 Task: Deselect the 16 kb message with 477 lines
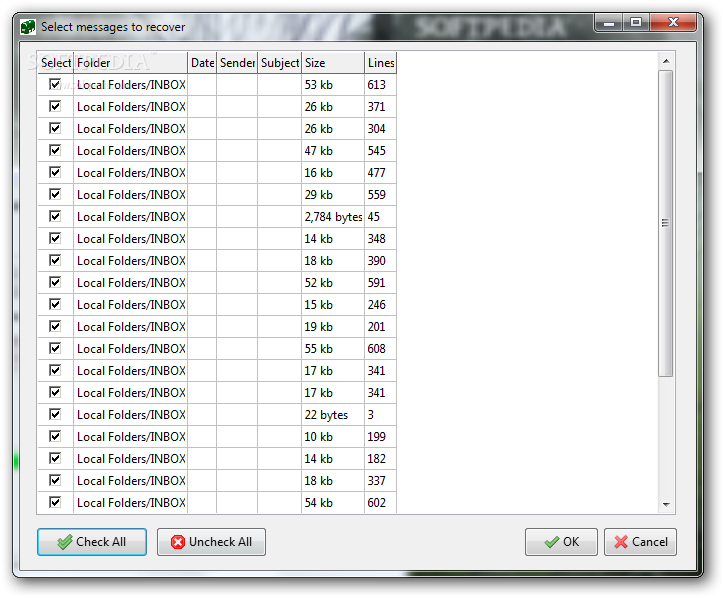pyautogui.click(x=55, y=172)
